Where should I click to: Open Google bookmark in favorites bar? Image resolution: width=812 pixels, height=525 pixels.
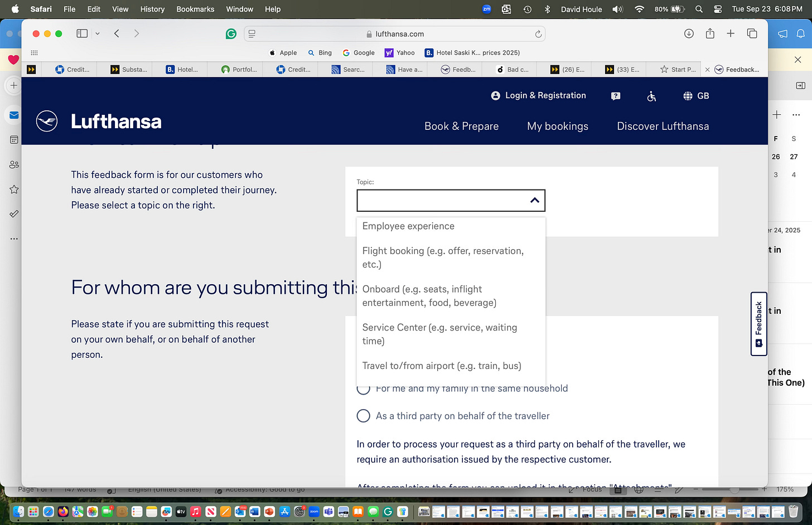(x=359, y=52)
